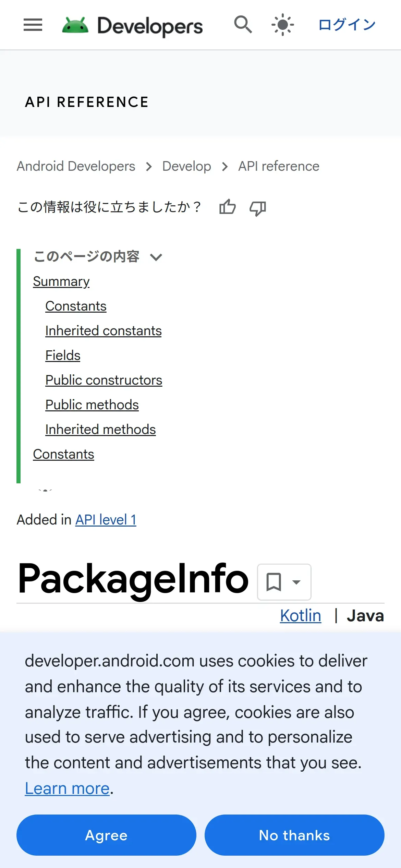Select the Java language tab
Image resolution: width=401 pixels, height=868 pixels.
[x=365, y=615]
